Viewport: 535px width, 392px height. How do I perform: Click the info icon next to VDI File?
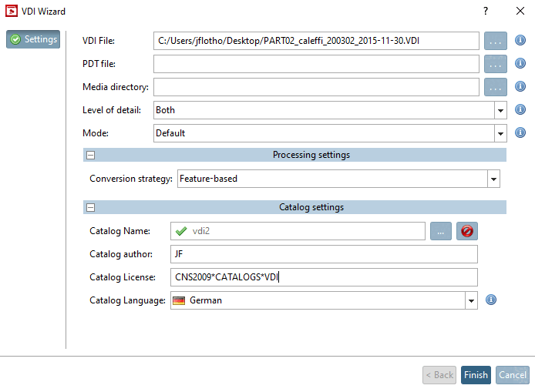pos(520,40)
